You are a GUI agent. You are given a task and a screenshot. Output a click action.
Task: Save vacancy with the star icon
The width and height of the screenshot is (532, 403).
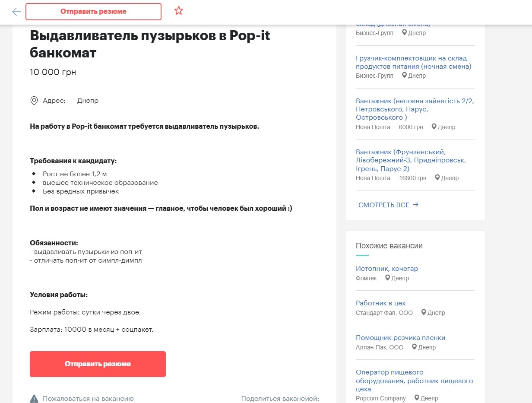[179, 11]
